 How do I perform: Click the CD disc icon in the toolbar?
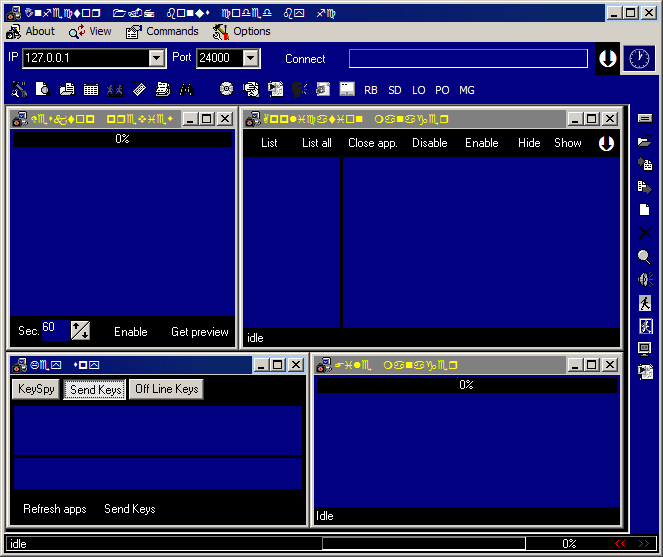tap(227, 90)
